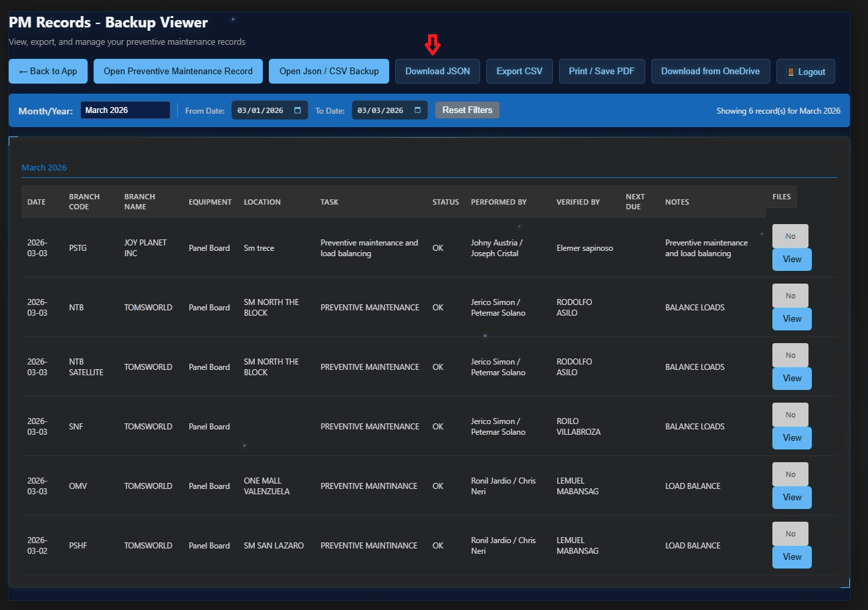Screen dimensions: 868x610
Task: Click the March 2026 section heading
Action: [44, 168]
